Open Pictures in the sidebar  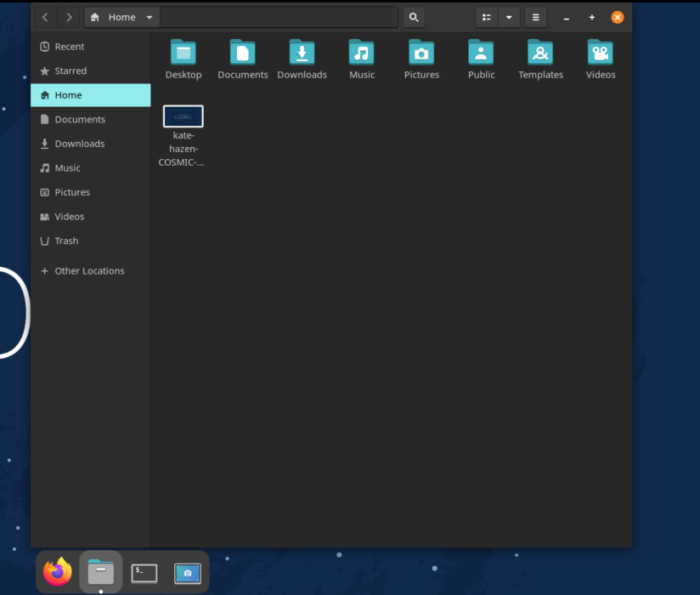coord(91,192)
